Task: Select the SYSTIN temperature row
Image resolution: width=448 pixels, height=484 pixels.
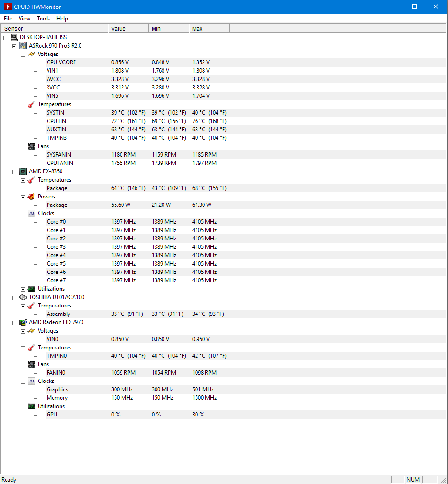Action: click(x=245, y=113)
